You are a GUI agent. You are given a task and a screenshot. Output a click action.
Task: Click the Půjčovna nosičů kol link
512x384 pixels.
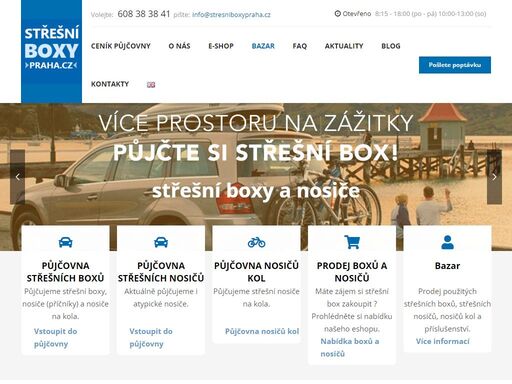262,331
